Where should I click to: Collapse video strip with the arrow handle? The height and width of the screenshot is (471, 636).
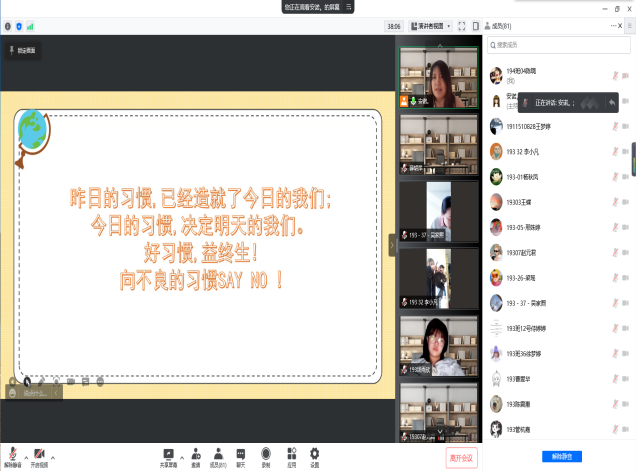coord(392,241)
